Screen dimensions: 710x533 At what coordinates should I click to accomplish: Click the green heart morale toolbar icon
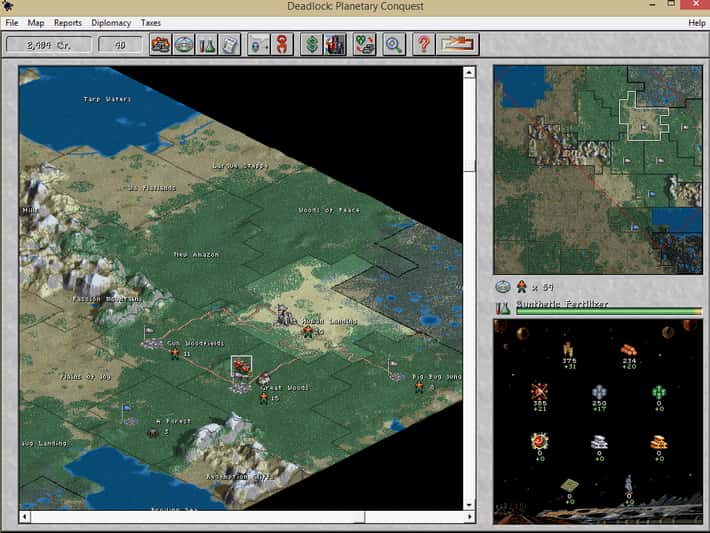pyautogui.click(x=365, y=44)
